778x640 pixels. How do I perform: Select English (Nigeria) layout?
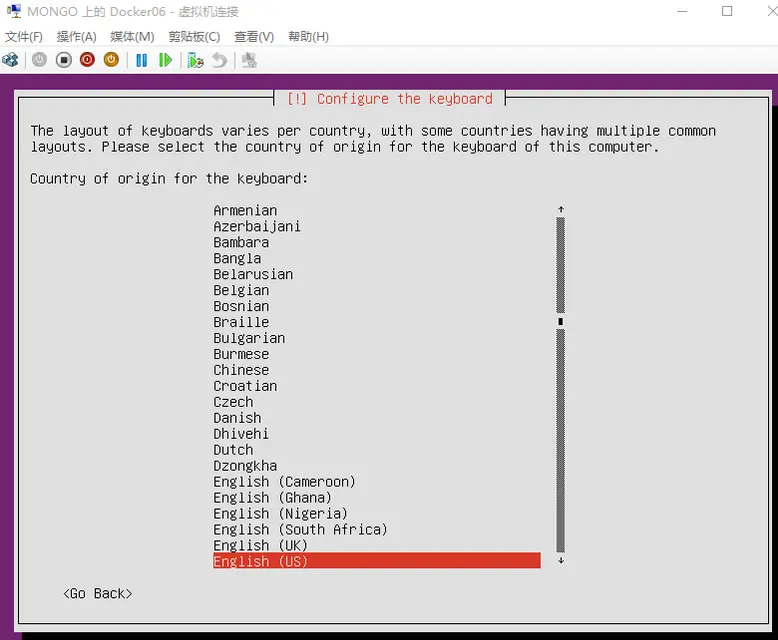[280, 513]
